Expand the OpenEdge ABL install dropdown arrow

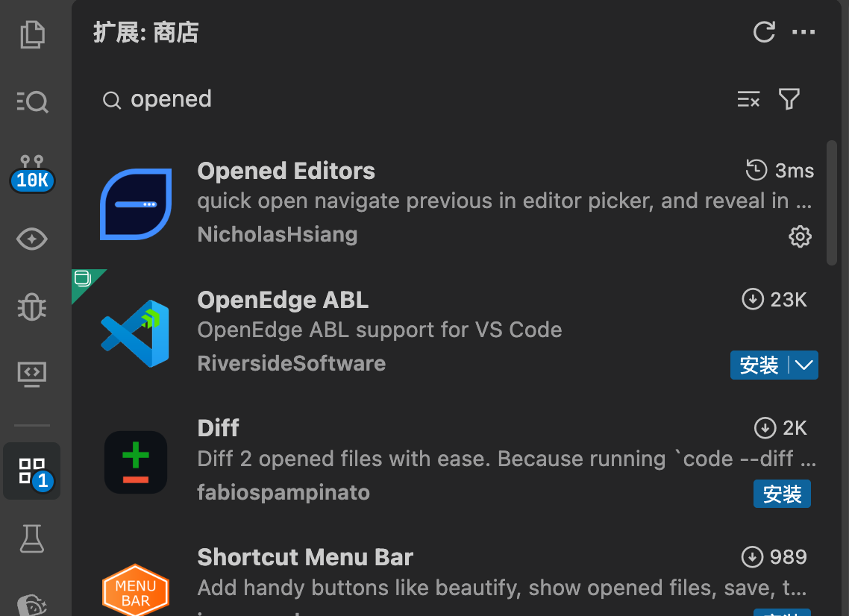tap(803, 365)
